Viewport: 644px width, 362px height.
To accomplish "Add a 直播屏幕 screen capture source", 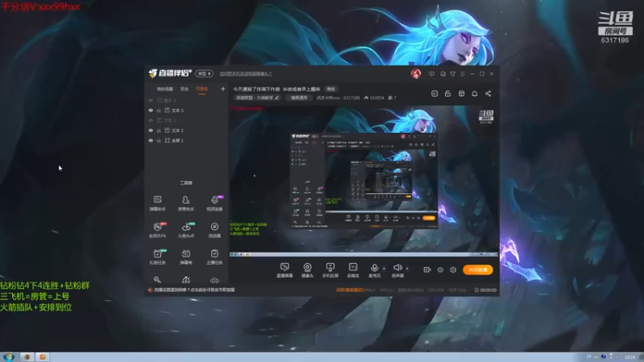I will click(285, 270).
